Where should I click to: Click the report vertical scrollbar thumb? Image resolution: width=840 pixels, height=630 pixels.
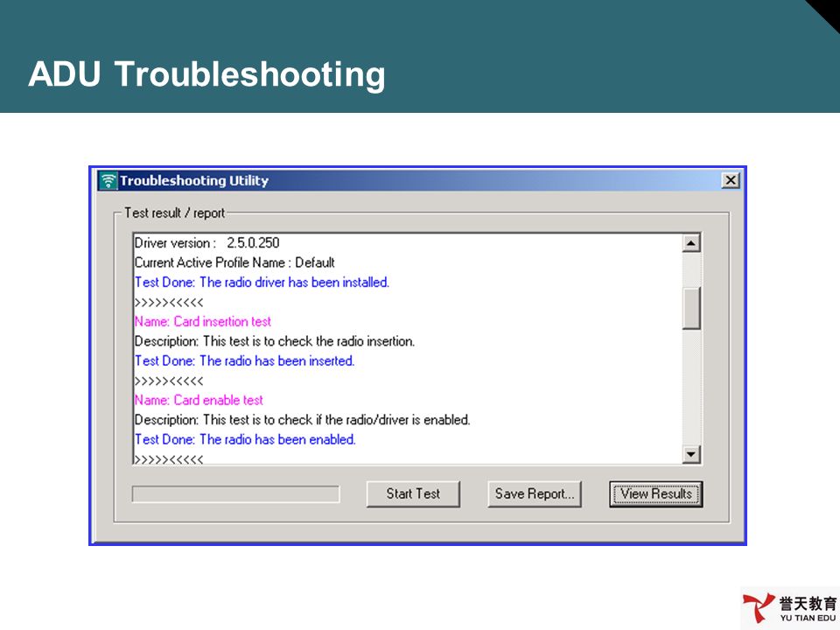click(x=691, y=308)
